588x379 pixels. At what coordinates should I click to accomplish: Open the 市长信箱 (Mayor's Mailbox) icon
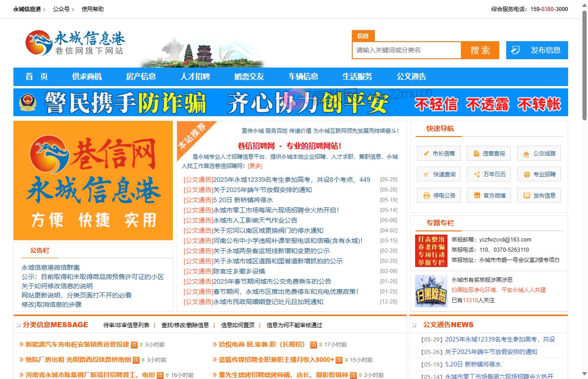(x=438, y=153)
